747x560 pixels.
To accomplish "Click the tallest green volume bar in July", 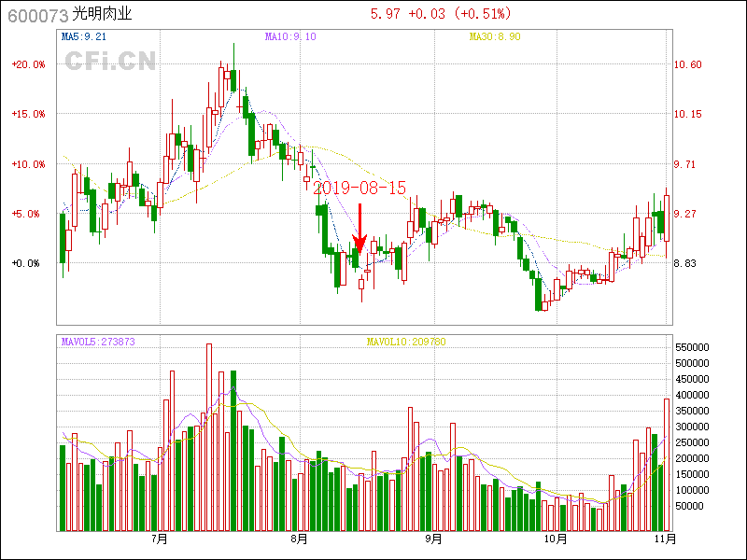I will [x=233, y=451].
